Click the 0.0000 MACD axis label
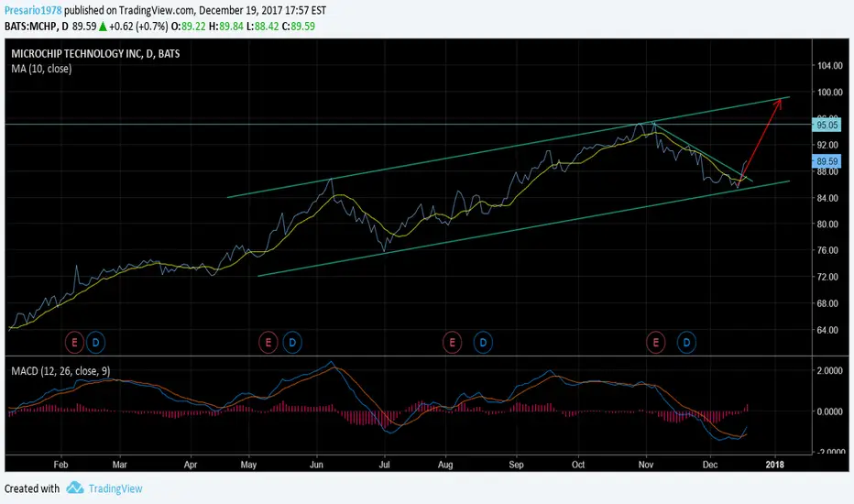Image resolution: width=854 pixels, height=504 pixels. pyautogui.click(x=829, y=411)
